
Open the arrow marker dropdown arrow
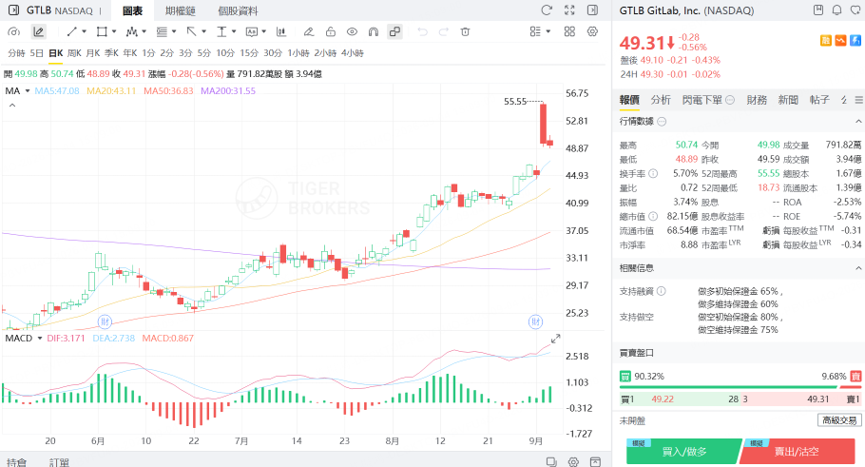204,32
